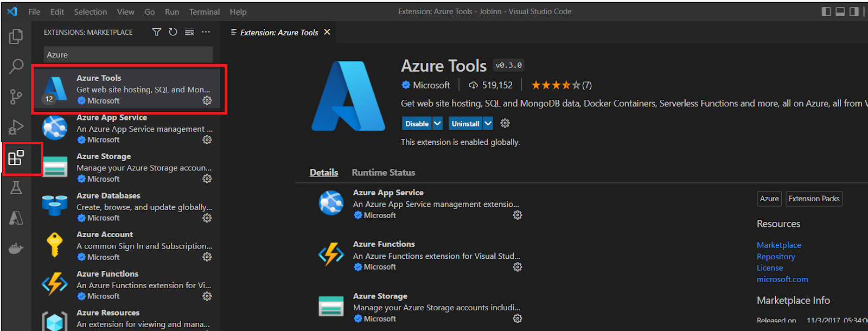
Task: Select Azure Account in marketplace list
Action: point(126,246)
